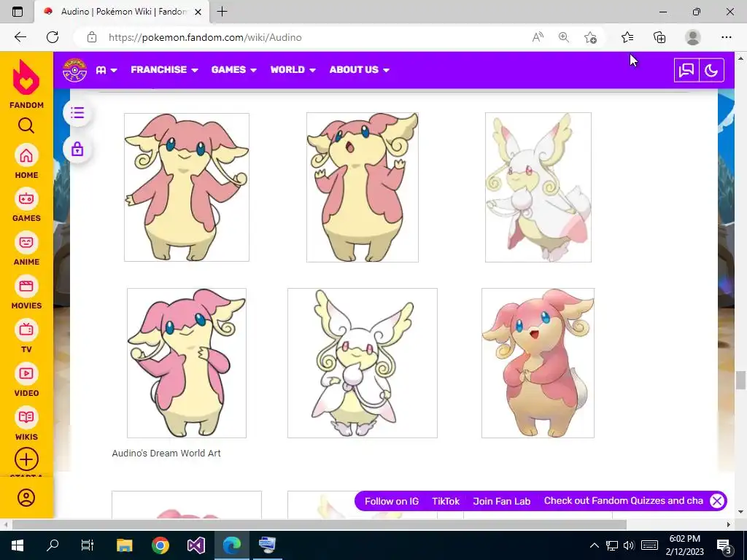Viewport: 747px width, 560px height.
Task: Expand the FRANCHISE menu
Action: point(164,69)
